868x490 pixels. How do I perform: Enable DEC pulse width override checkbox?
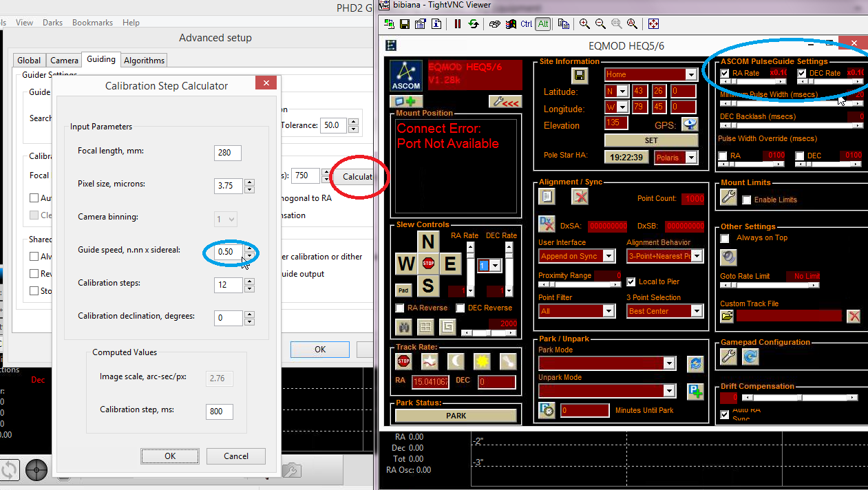point(800,156)
